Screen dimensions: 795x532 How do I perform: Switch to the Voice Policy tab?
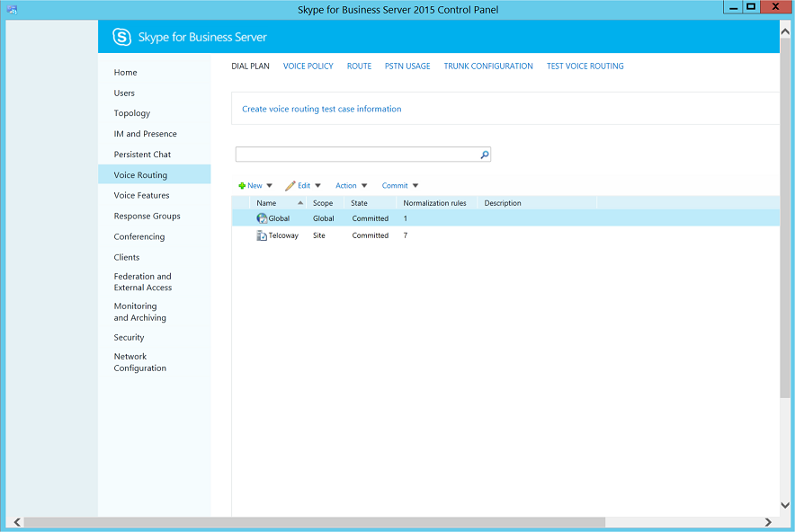coord(308,66)
